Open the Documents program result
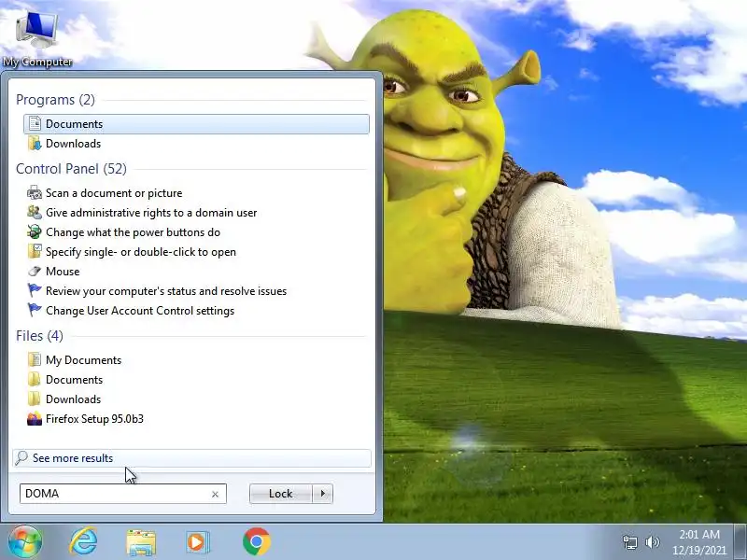The image size is (747, 560). click(x=196, y=124)
